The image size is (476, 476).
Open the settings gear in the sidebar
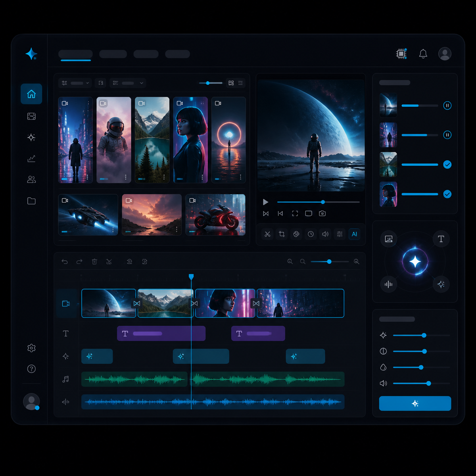pos(31,348)
